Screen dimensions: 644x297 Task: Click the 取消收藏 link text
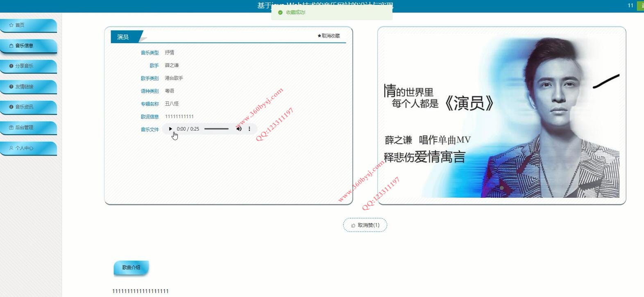[331, 36]
